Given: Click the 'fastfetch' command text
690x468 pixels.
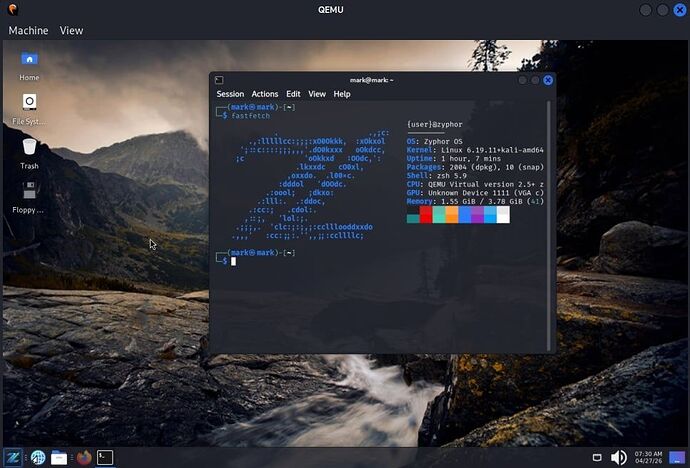Looking at the screenshot, I should pos(250,116).
